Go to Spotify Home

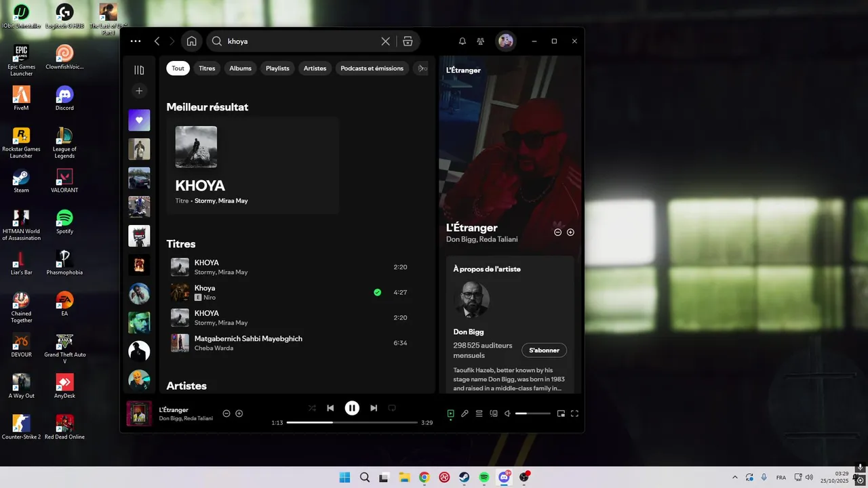tap(192, 41)
